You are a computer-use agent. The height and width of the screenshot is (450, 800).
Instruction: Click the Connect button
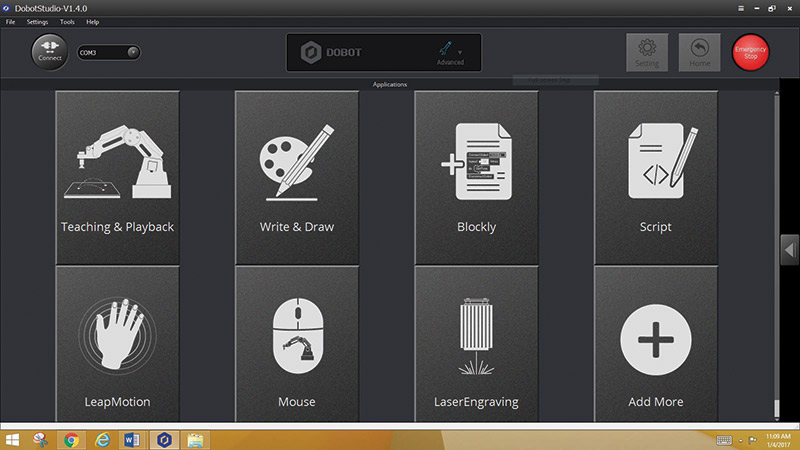coord(49,52)
